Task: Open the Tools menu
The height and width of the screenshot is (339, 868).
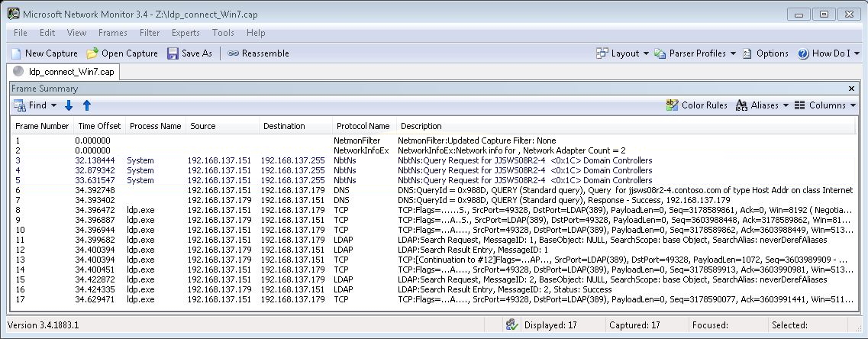Action: click(x=223, y=33)
